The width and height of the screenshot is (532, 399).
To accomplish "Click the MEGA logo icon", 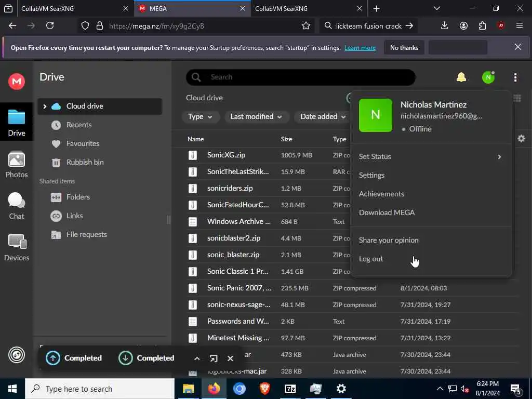I will click(x=16, y=82).
